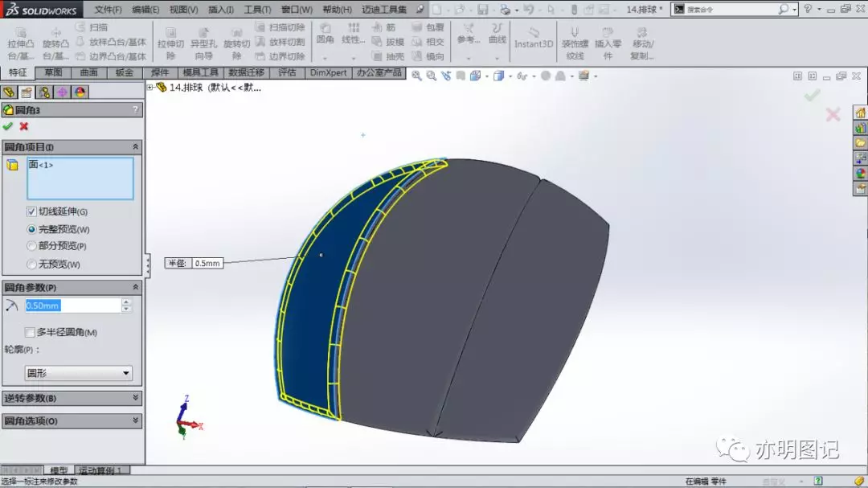Viewport: 868px width, 488px height.
Task: Click the 圆角 fillet tool in ribbon
Action: coord(325,33)
